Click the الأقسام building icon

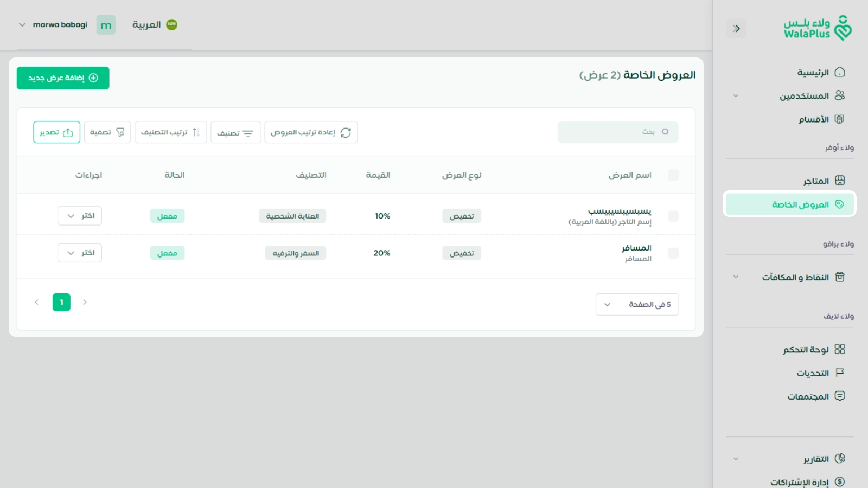pyautogui.click(x=840, y=119)
